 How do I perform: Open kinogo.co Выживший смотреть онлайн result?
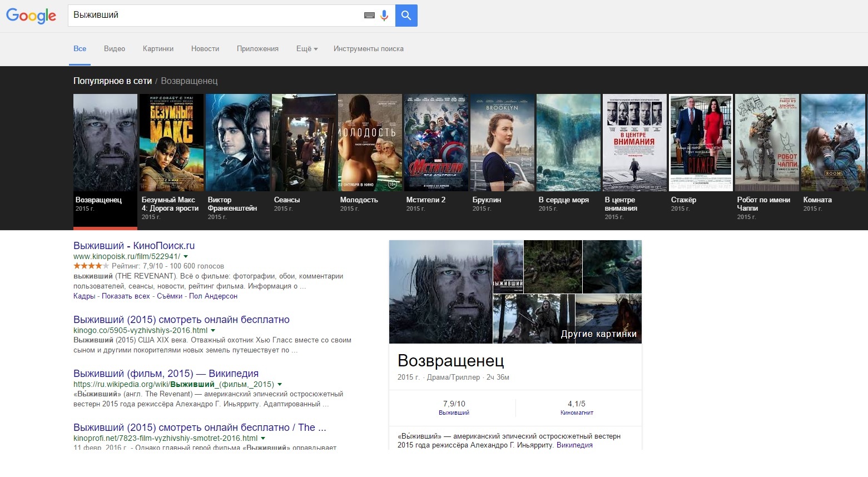[181, 320]
